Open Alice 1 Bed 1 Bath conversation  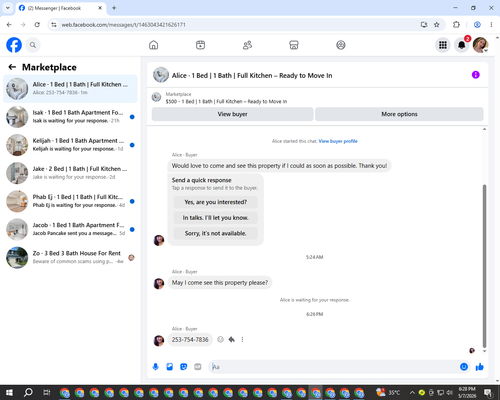[70, 89]
